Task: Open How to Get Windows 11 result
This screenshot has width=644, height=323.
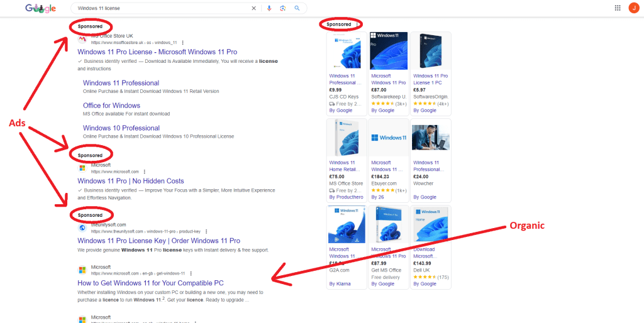Action: 150,283
